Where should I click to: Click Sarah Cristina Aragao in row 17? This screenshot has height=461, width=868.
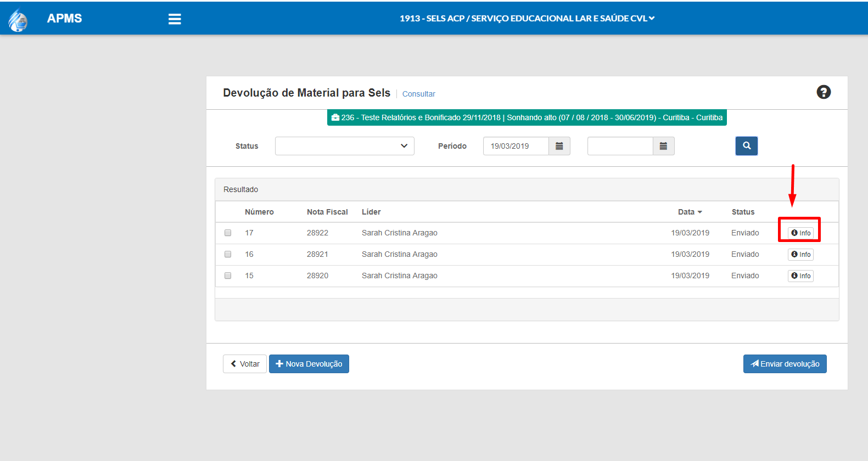400,233
